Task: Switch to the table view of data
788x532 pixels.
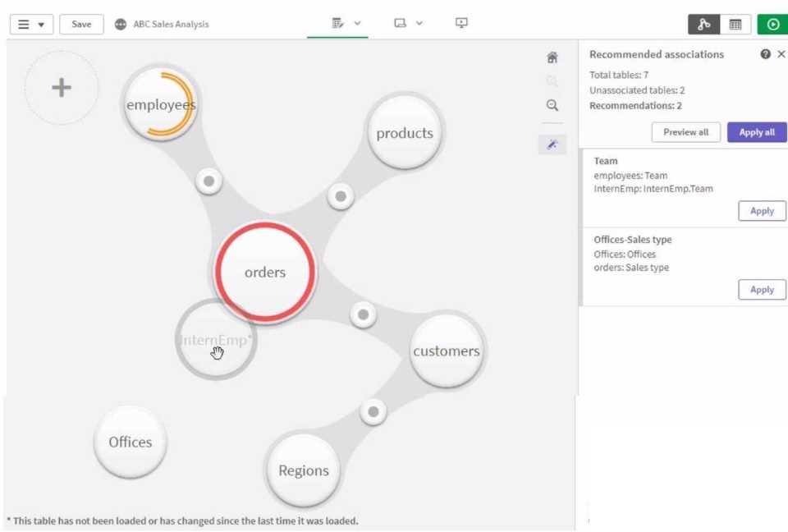Action: point(735,25)
